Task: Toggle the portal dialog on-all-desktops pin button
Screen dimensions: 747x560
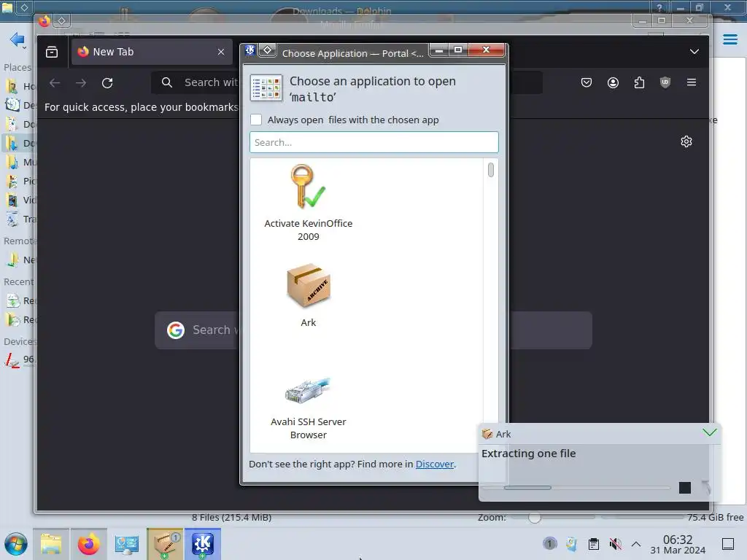Action: [268, 50]
